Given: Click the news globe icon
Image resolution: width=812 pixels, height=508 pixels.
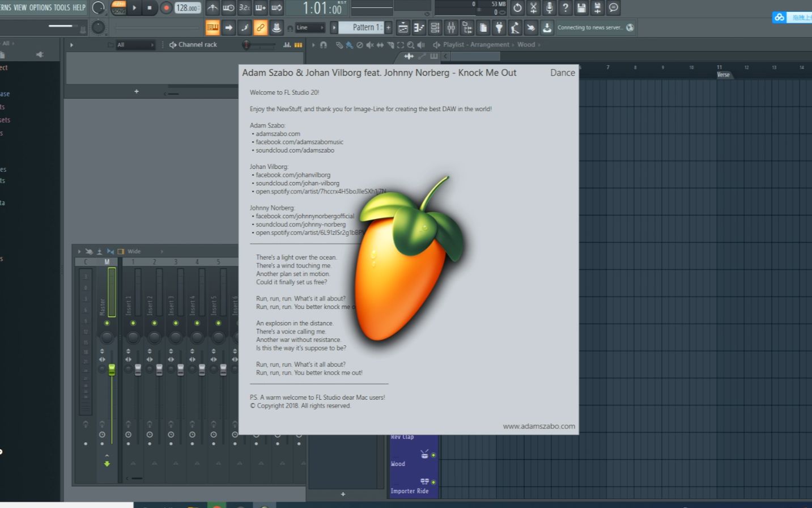Looking at the screenshot, I should [x=630, y=27].
